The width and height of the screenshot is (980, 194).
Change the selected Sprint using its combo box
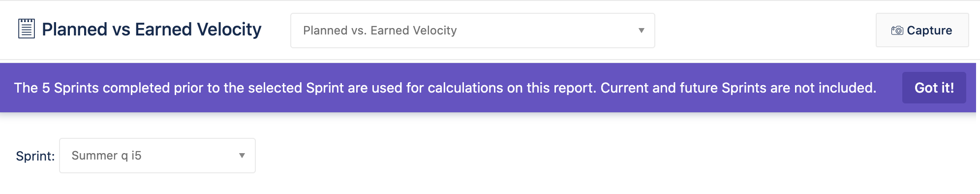pos(157,156)
